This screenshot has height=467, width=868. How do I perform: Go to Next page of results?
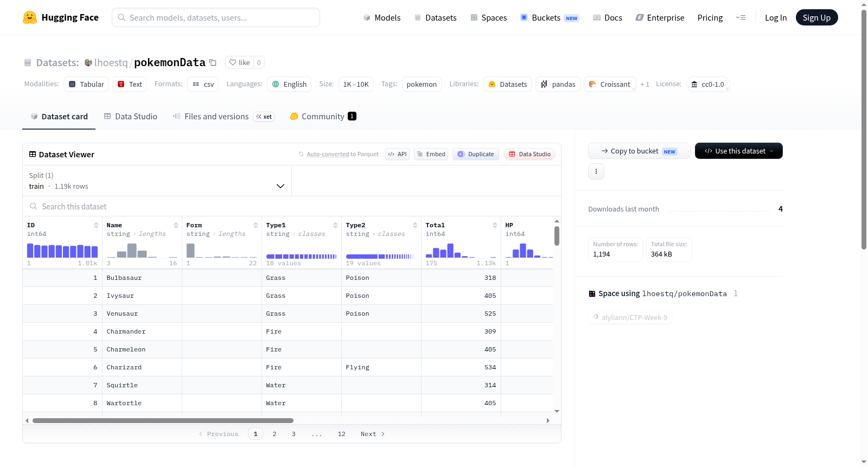coord(373,434)
